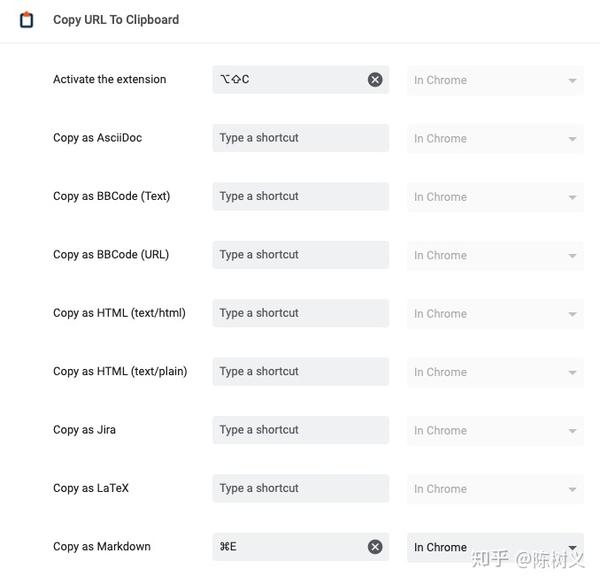Click shortcut field for Copy as HTML (text/plain)

(301, 371)
